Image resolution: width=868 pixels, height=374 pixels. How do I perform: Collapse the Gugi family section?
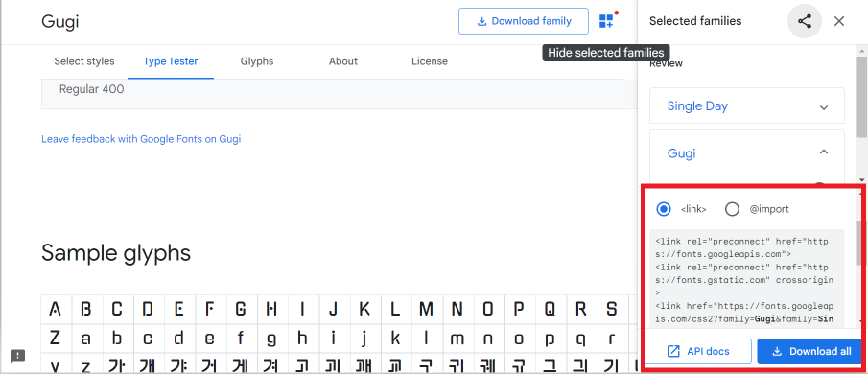[x=824, y=152]
